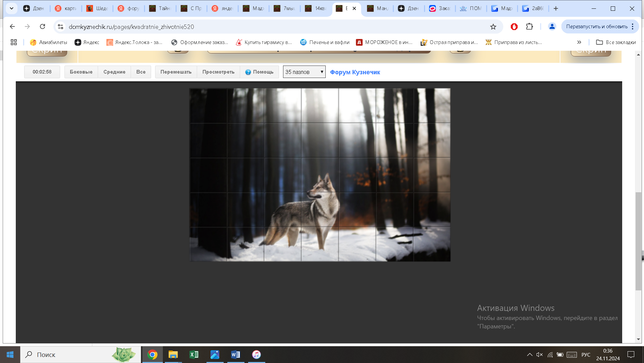
Task: Show all pieces with Все button
Action: (141, 72)
